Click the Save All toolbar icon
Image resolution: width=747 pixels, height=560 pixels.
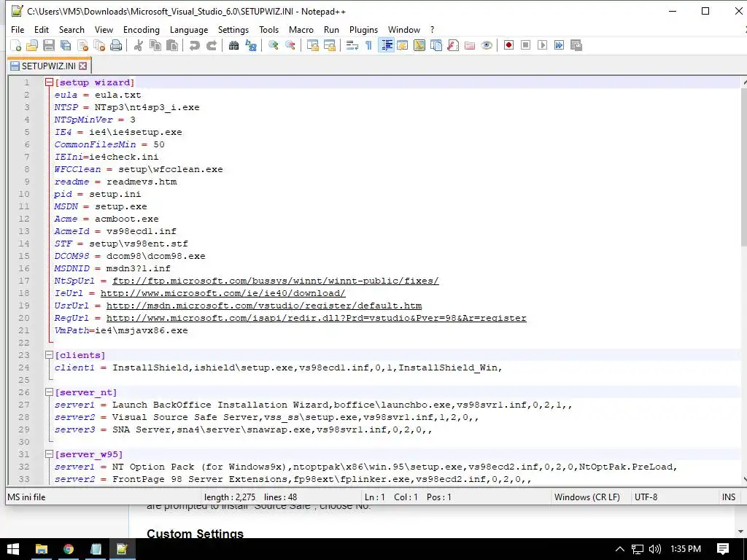65,45
